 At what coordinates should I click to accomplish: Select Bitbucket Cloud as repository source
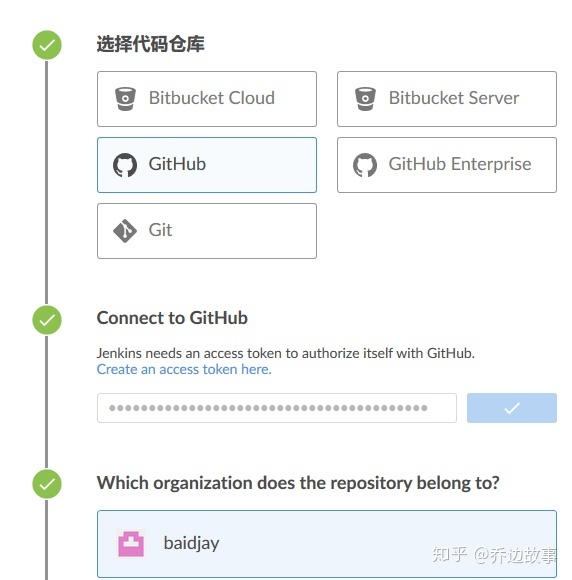point(207,99)
